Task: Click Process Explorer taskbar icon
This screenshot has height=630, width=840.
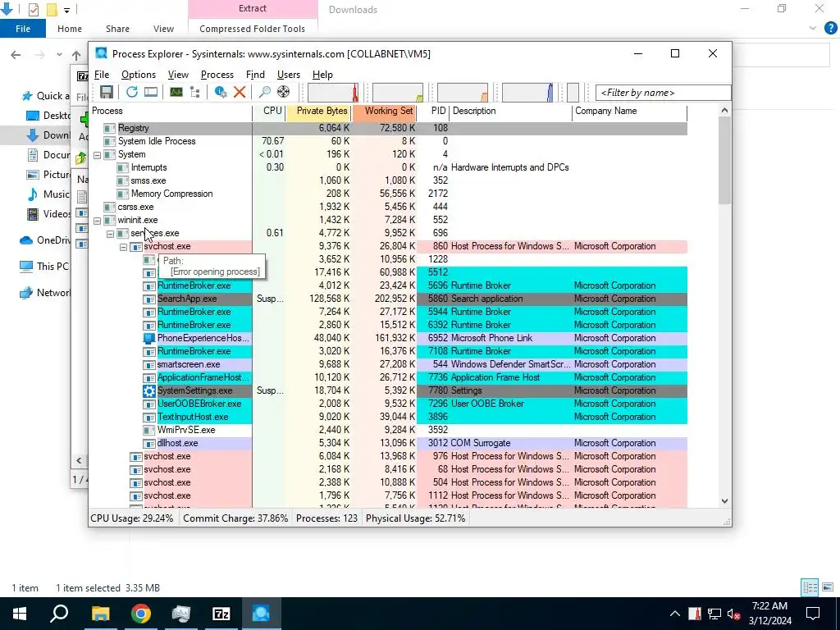Action: pyautogui.click(x=261, y=614)
